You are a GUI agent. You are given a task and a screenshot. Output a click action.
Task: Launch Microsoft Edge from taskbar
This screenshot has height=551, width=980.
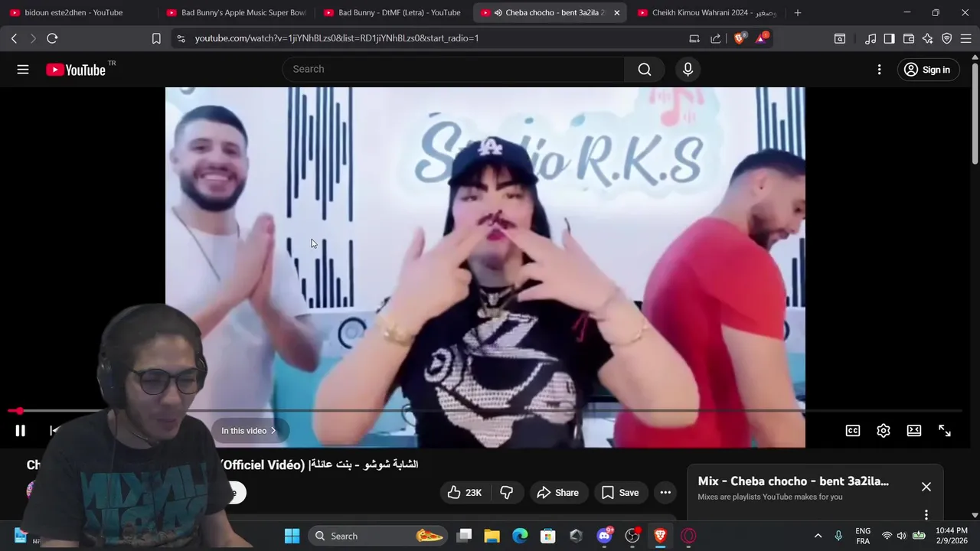(x=520, y=536)
